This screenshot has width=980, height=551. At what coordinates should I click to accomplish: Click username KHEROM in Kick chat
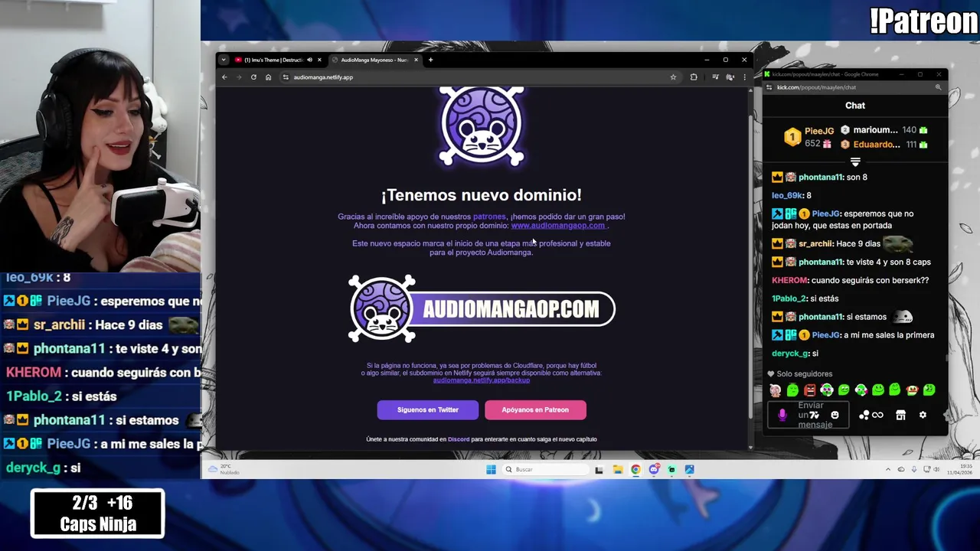click(x=789, y=280)
